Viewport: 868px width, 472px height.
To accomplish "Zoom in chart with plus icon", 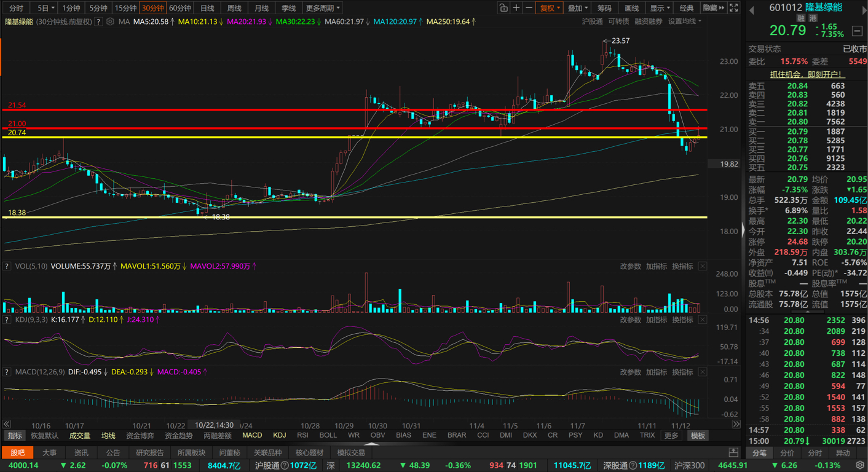I will [x=516, y=8].
